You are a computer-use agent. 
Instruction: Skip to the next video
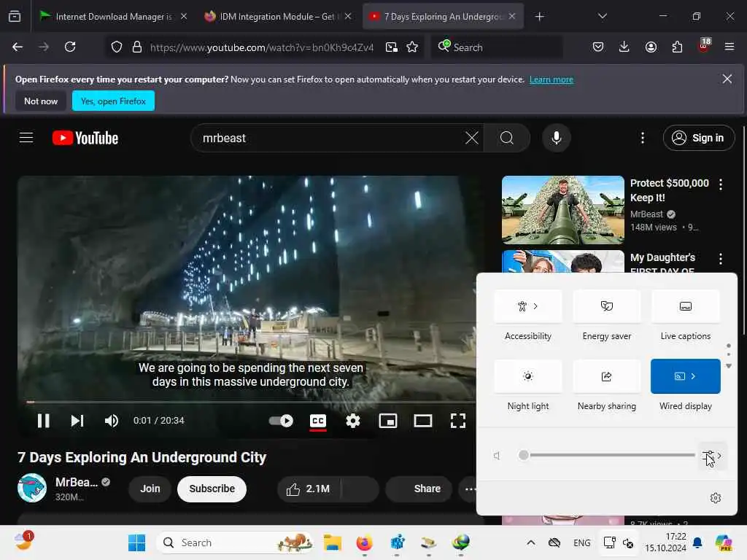pos(77,421)
